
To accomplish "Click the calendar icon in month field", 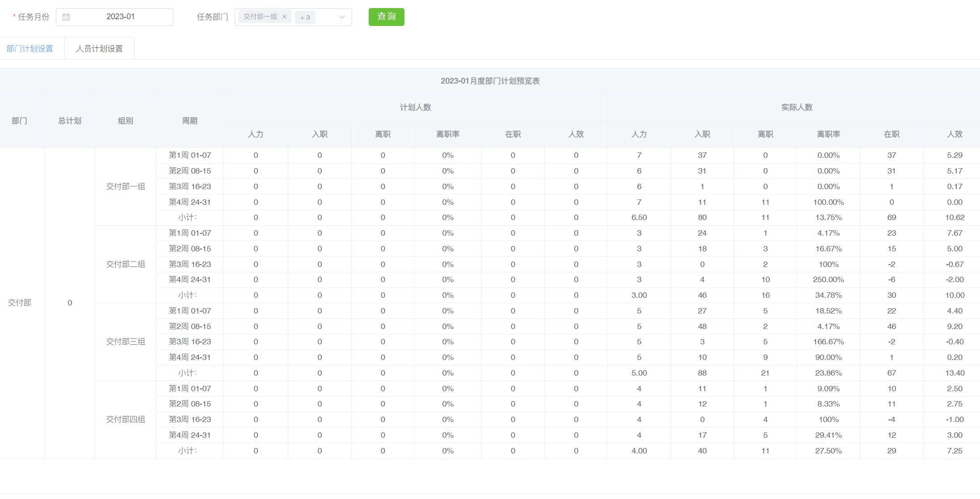I will coord(66,17).
